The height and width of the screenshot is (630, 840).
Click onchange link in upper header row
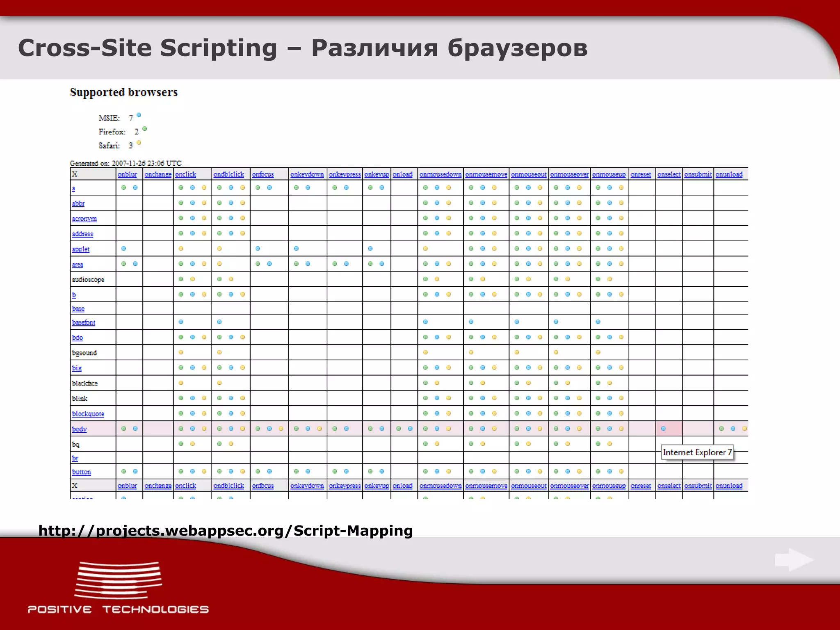(x=158, y=174)
